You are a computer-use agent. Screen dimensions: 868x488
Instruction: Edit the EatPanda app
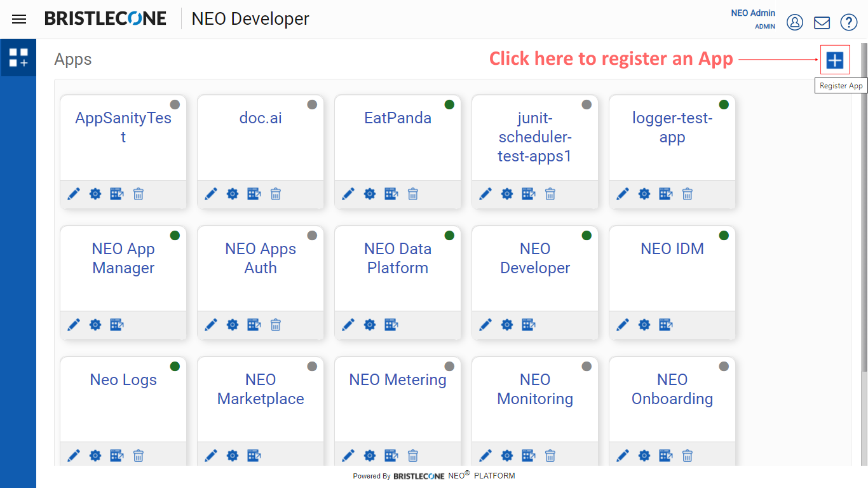click(x=348, y=194)
